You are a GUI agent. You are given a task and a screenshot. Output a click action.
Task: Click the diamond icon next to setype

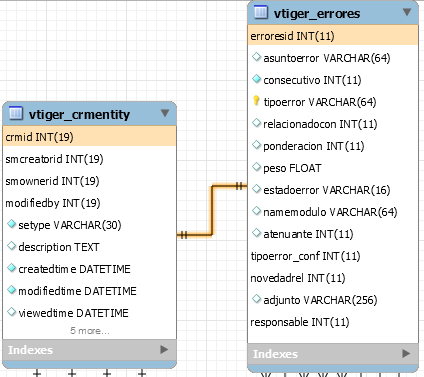pos(12,224)
